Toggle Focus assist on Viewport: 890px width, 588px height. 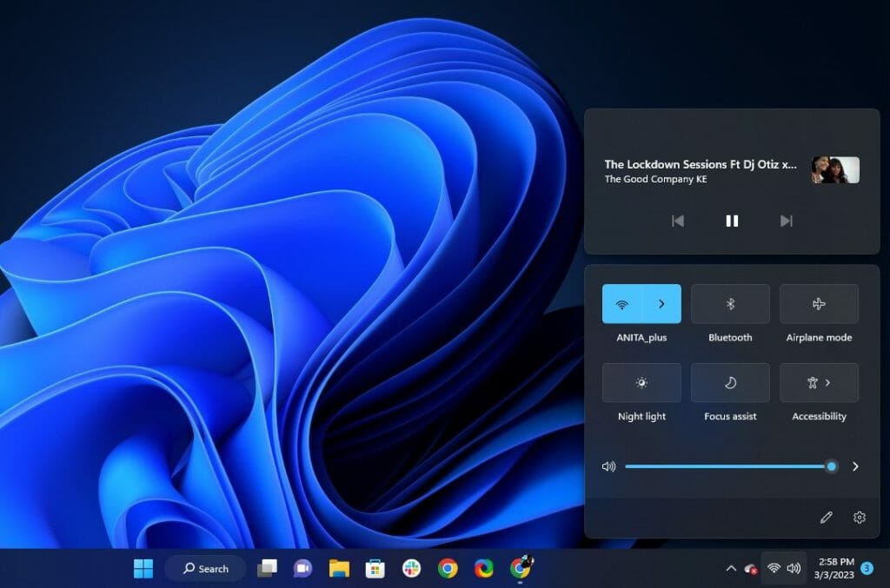coord(730,382)
